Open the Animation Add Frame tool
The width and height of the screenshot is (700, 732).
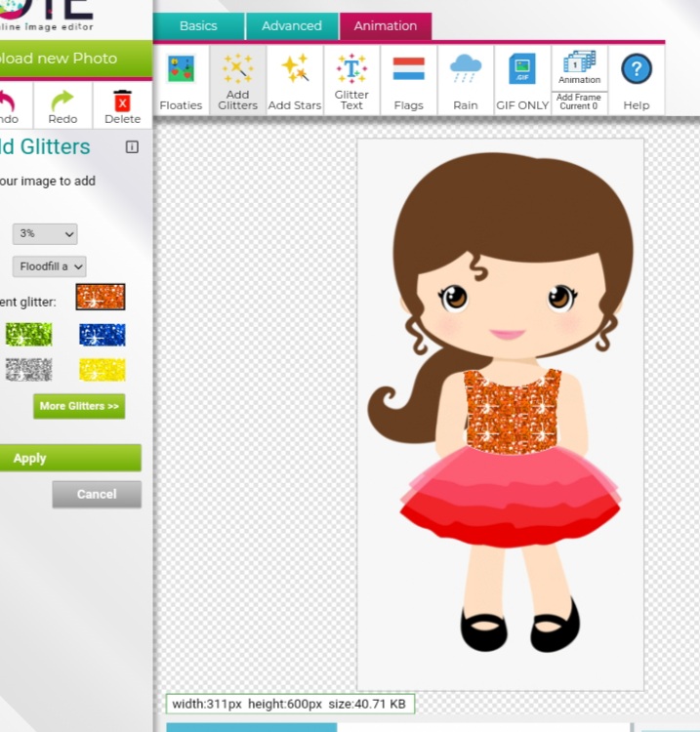579,80
